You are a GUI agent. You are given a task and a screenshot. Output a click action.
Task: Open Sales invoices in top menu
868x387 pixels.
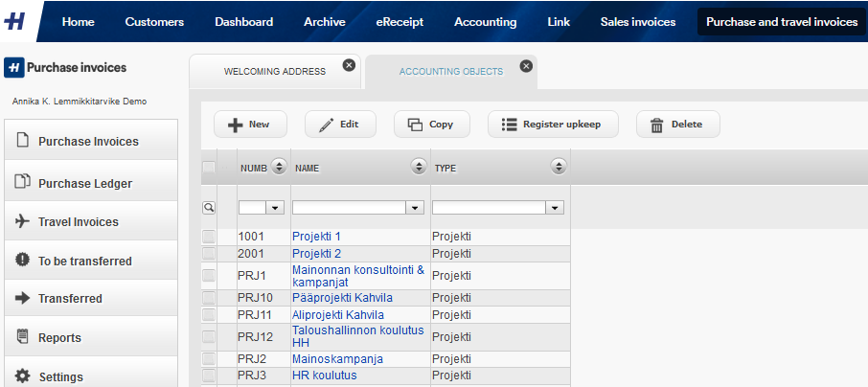click(x=638, y=22)
